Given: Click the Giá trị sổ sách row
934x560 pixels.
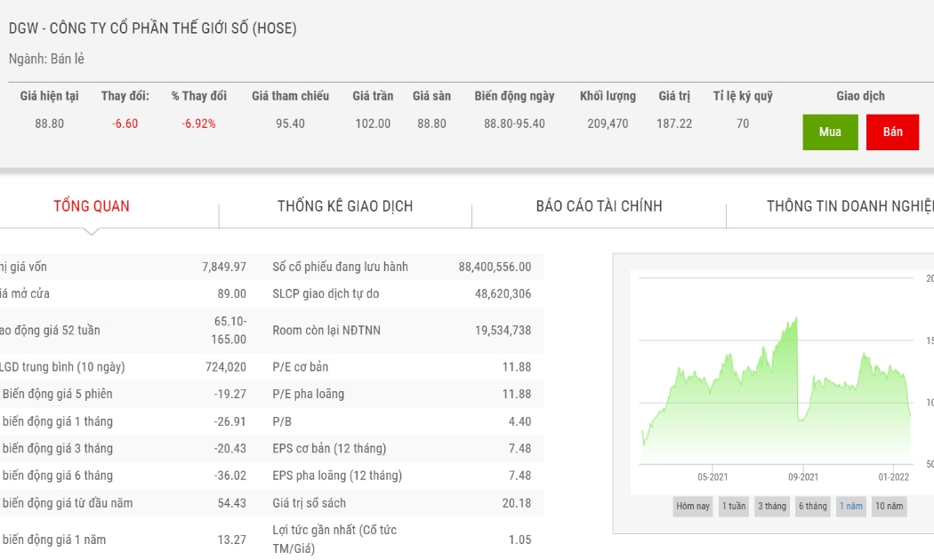Looking at the screenshot, I should [x=402, y=503].
